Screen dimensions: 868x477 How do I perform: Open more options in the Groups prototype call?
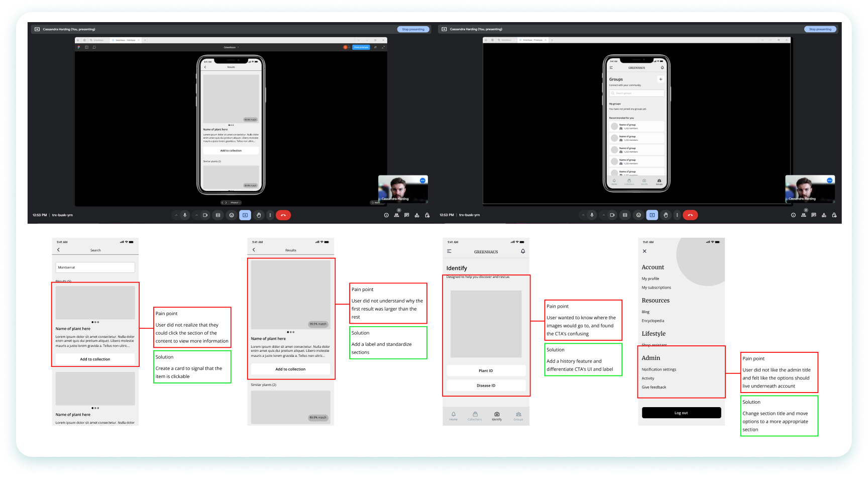(677, 215)
